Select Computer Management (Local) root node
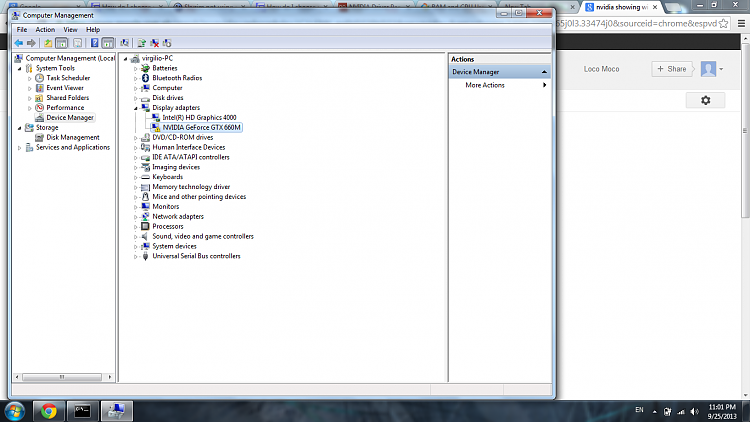 pos(70,58)
